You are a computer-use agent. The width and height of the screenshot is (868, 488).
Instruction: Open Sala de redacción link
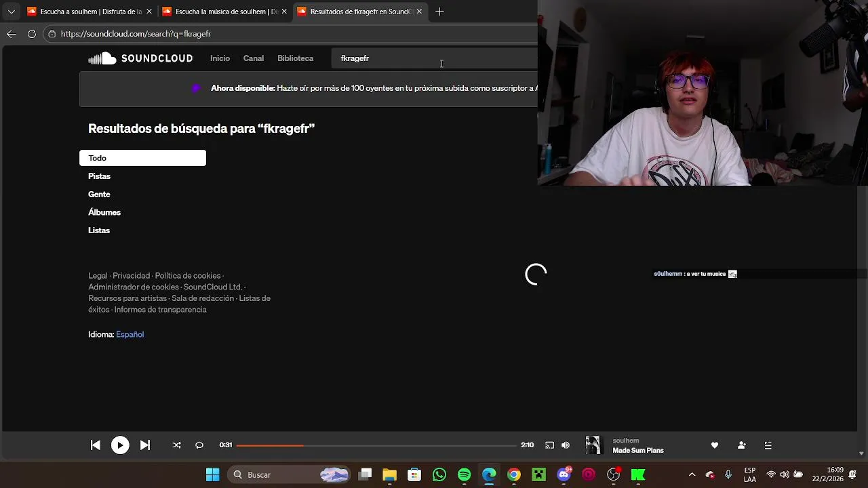203,298
